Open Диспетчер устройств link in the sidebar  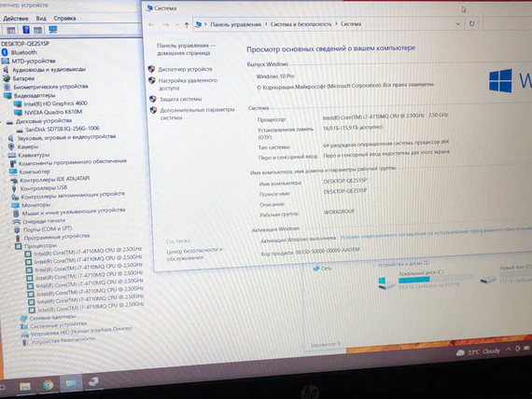(x=185, y=69)
